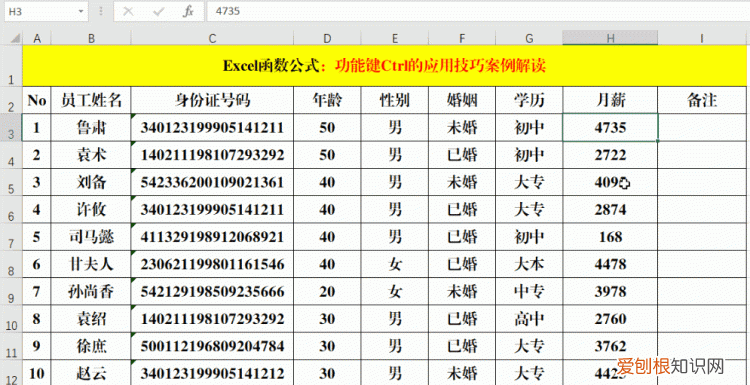This screenshot has width=750, height=385.
Task: Select the name cell '徐庶'
Action: pos(91,346)
